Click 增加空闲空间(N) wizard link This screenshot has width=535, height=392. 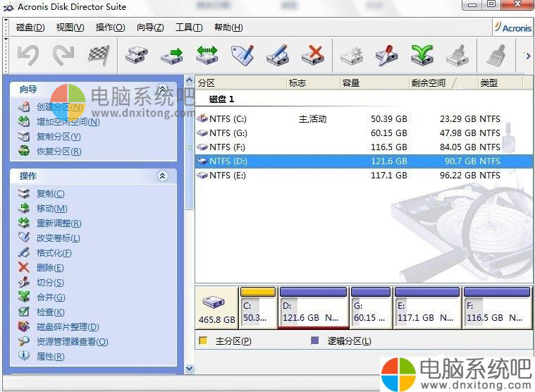(68, 122)
